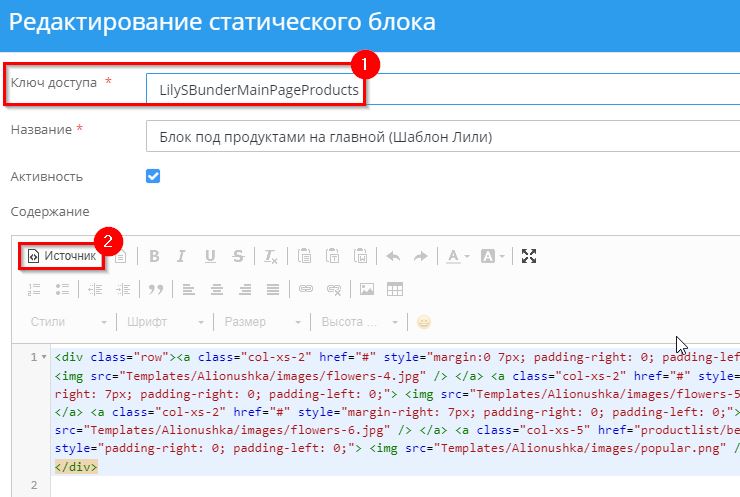Click the remove formatting icon

click(x=271, y=256)
